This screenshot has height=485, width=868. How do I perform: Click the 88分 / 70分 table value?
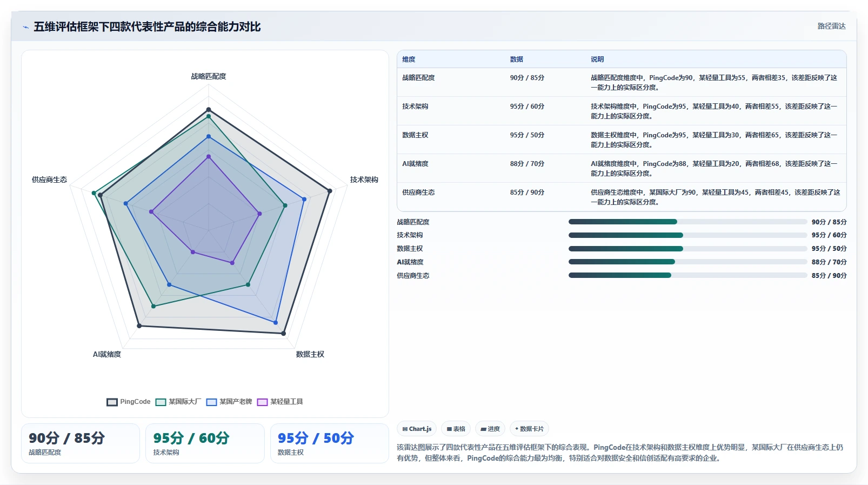coord(527,164)
